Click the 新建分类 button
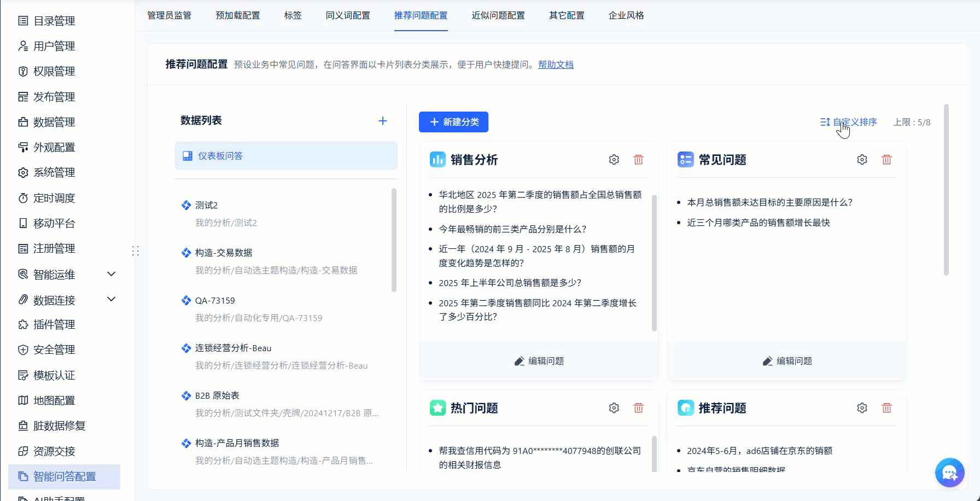Screen dimensions: 980x501 coord(453,122)
